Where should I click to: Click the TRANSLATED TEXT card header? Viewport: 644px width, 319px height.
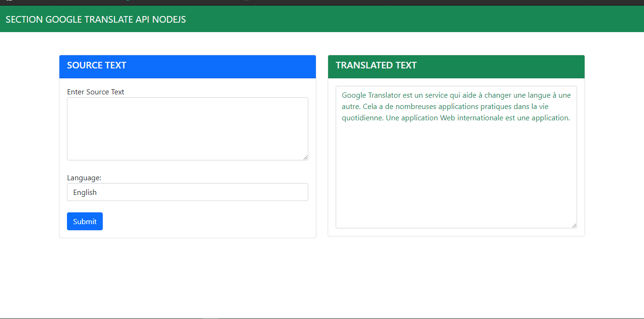(456, 67)
